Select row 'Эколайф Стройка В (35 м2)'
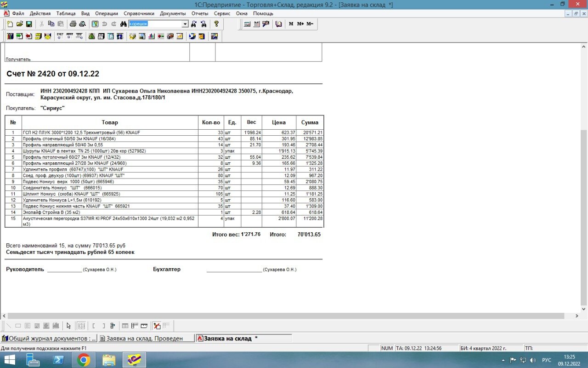 pyautogui.click(x=164, y=213)
